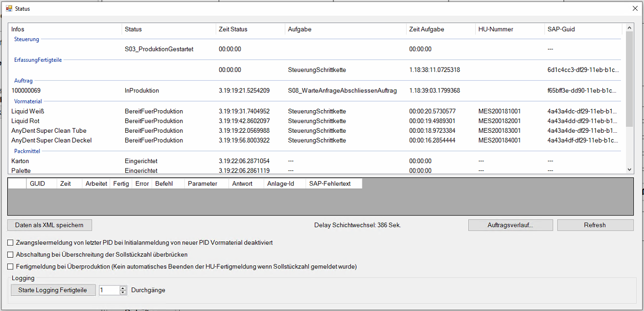Collapse the Vormaterial group header
Image resolution: width=644 pixels, height=311 pixels.
pos(28,101)
